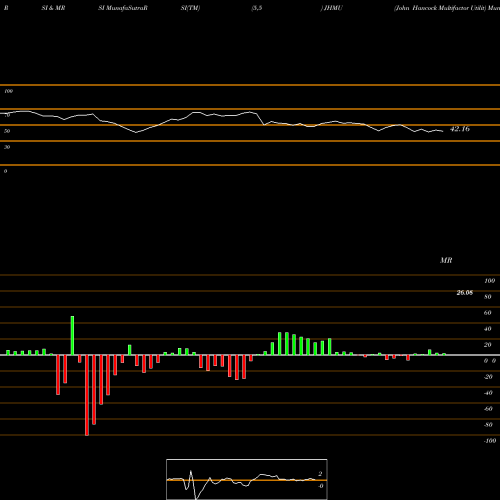Open the mini overview chart thumbnail
The image size is (500, 500).
point(247,479)
